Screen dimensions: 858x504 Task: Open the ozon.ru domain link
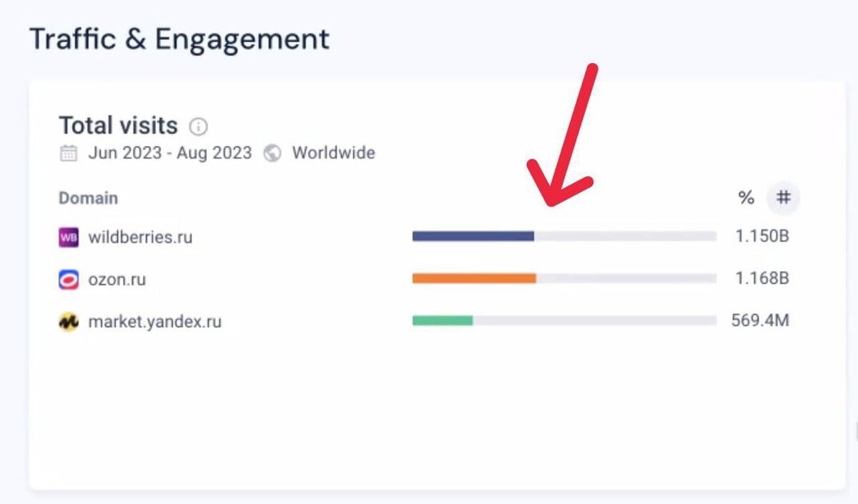click(x=117, y=280)
